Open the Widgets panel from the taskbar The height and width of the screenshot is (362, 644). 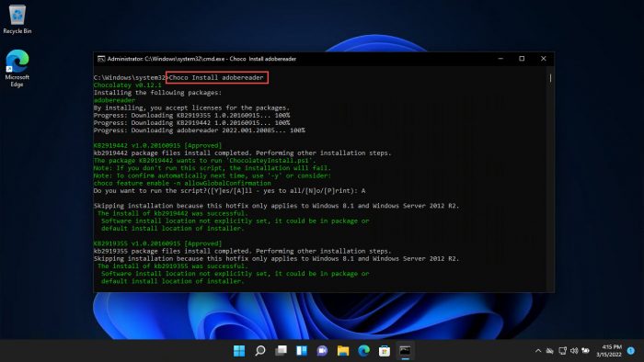click(302, 351)
